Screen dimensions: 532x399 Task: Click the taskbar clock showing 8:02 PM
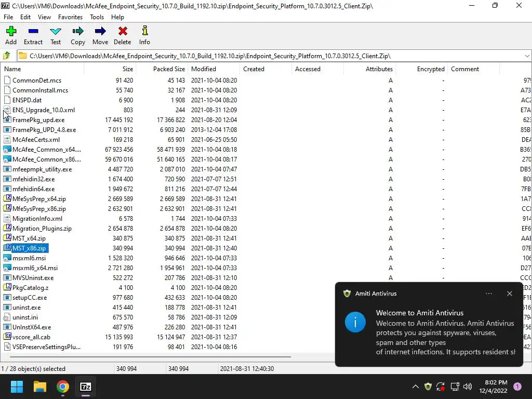494,387
